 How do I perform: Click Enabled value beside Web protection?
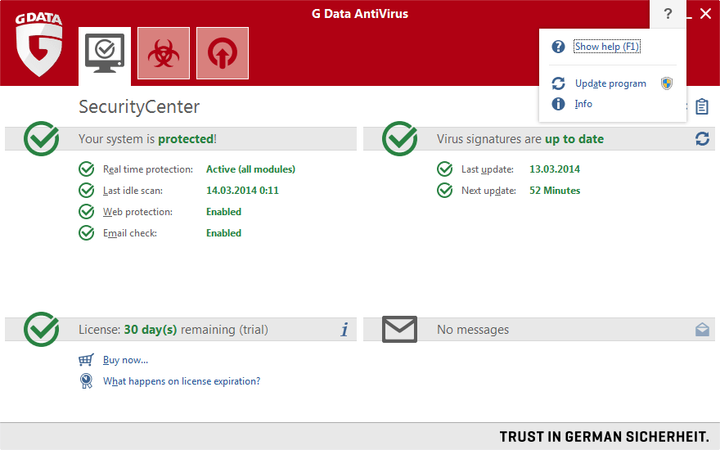click(x=224, y=212)
